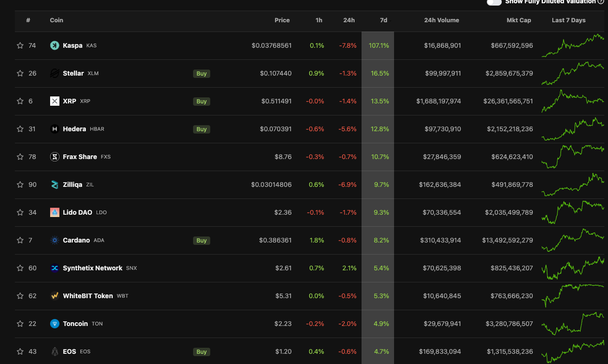The height and width of the screenshot is (364, 608).
Task: Click the Stellar coin logo icon
Action: click(x=55, y=73)
